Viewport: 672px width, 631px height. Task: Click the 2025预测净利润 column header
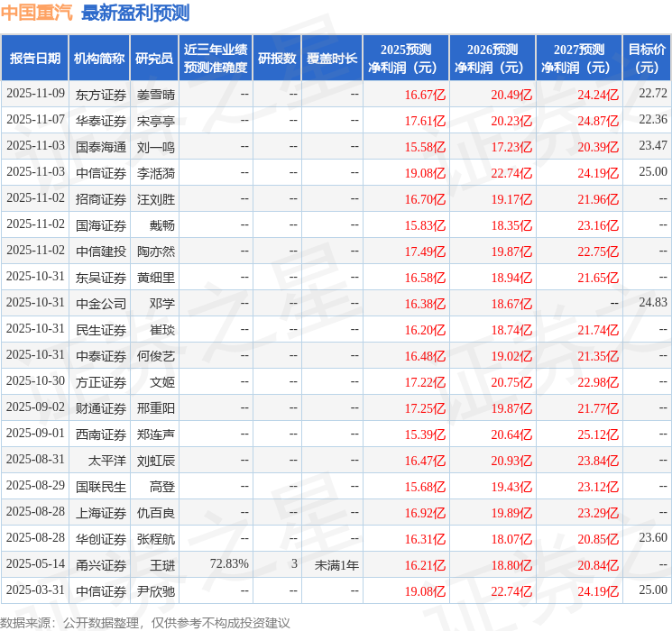(x=406, y=59)
